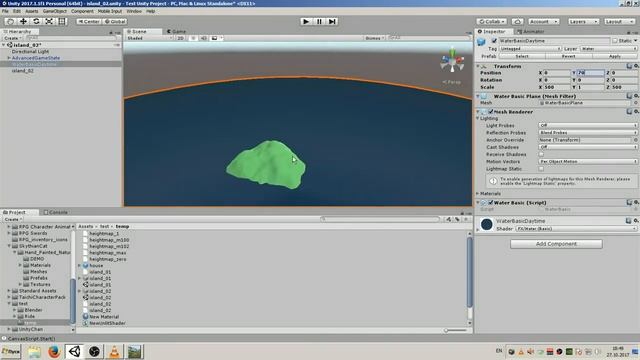Click the prefab Apply button
640x360 pixels.
coord(615,56)
